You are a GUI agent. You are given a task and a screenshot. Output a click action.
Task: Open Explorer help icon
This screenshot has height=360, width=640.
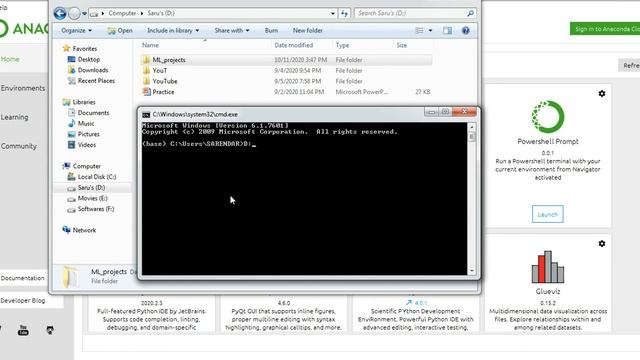pyautogui.click(x=465, y=31)
